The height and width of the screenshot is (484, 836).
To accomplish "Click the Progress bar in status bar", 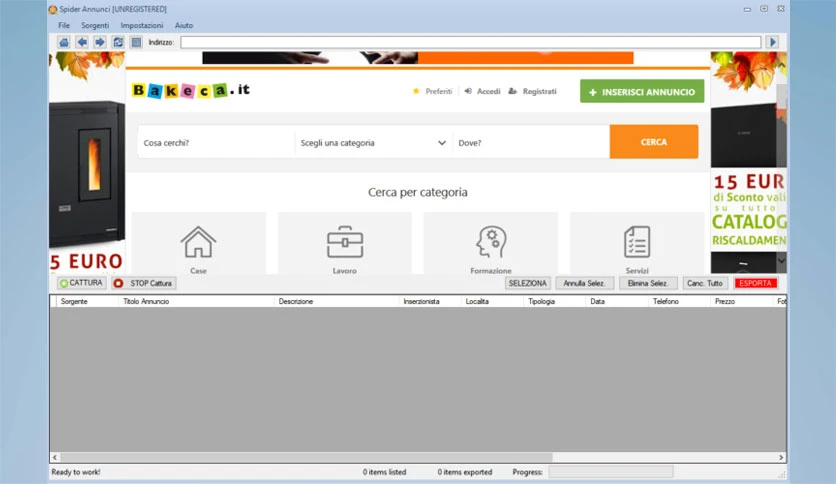I will click(x=611, y=472).
